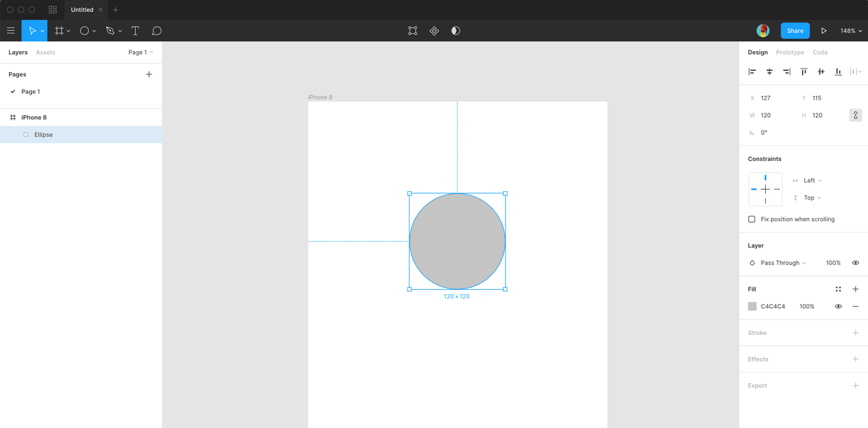Select the Move tool

[x=31, y=31]
